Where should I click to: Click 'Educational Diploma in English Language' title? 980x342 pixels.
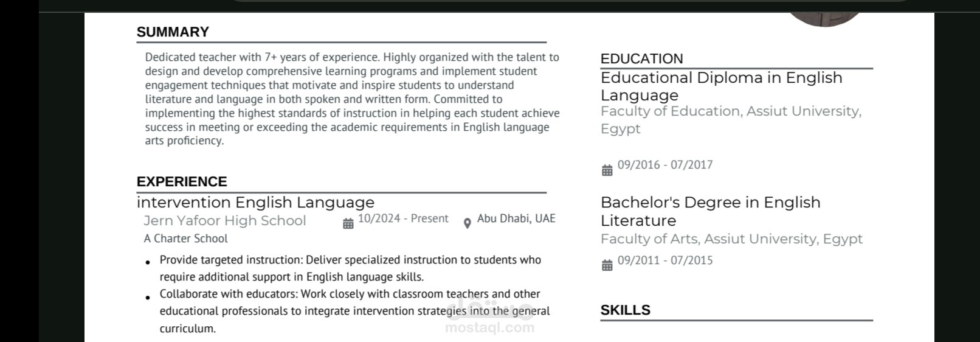click(721, 86)
